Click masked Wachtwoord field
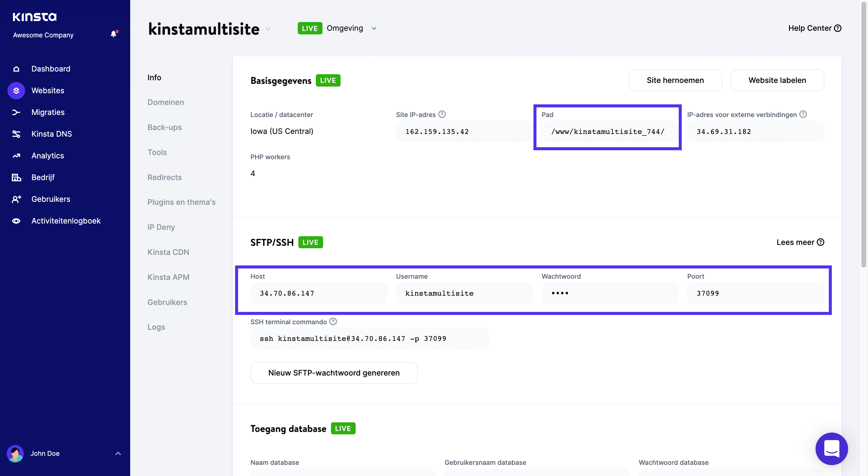The height and width of the screenshot is (476, 868). [609, 293]
